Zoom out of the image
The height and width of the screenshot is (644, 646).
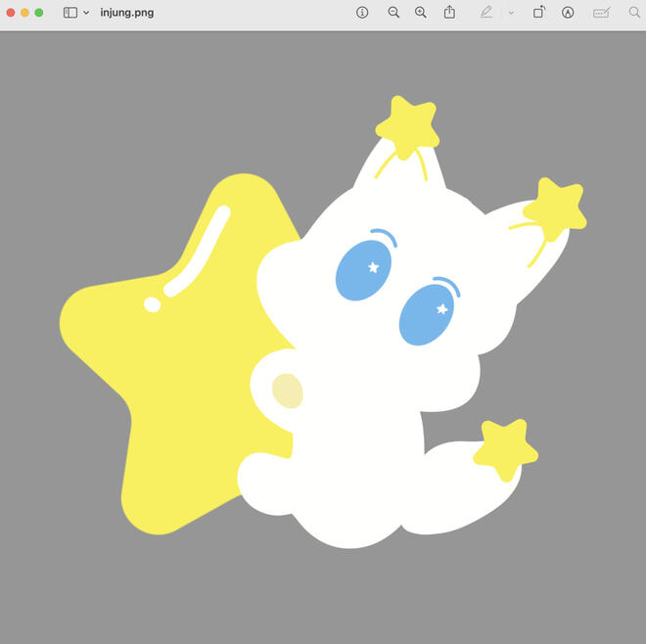(x=393, y=13)
